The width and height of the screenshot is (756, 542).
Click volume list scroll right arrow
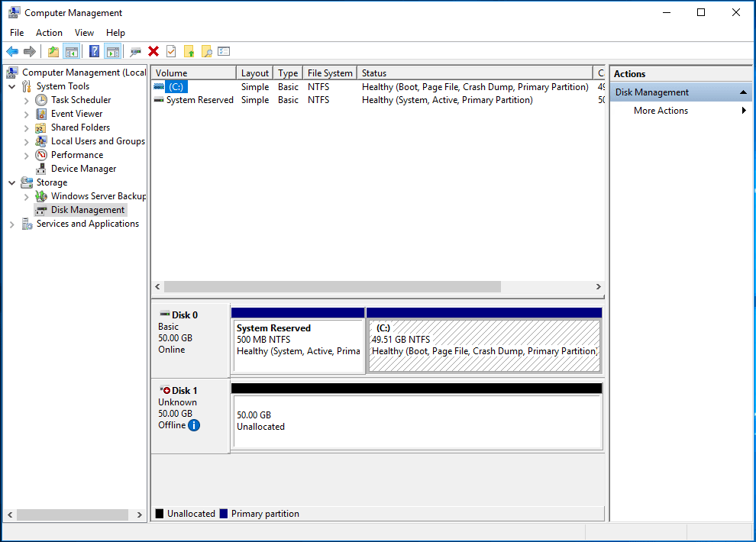(x=599, y=287)
